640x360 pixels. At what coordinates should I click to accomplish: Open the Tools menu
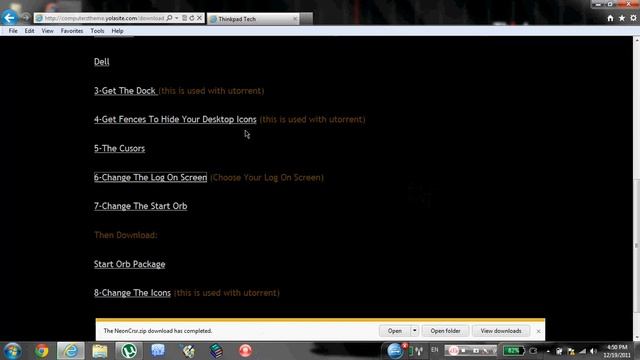(x=97, y=31)
